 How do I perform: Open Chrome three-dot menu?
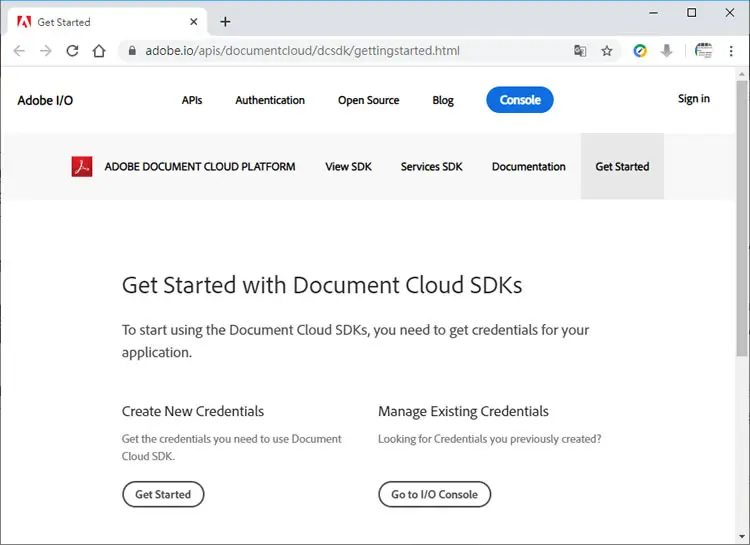731,51
